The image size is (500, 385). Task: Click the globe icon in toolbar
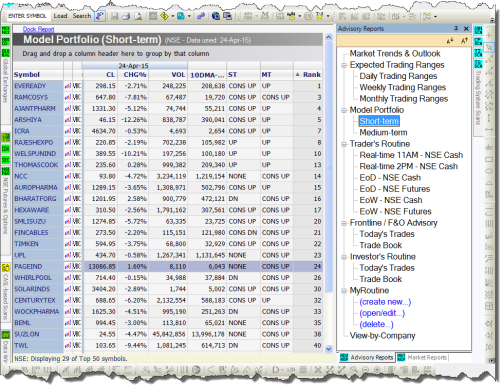(216, 16)
